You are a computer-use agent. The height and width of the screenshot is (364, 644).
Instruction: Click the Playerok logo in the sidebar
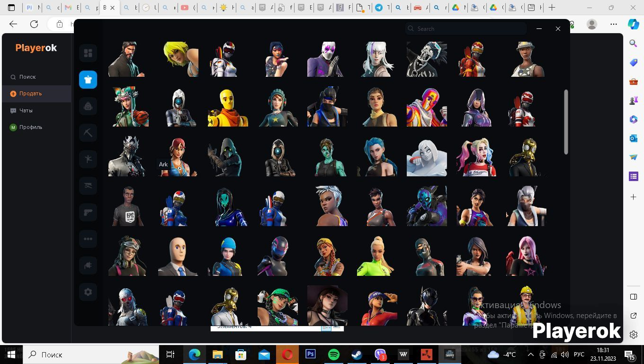pyautogui.click(x=36, y=48)
